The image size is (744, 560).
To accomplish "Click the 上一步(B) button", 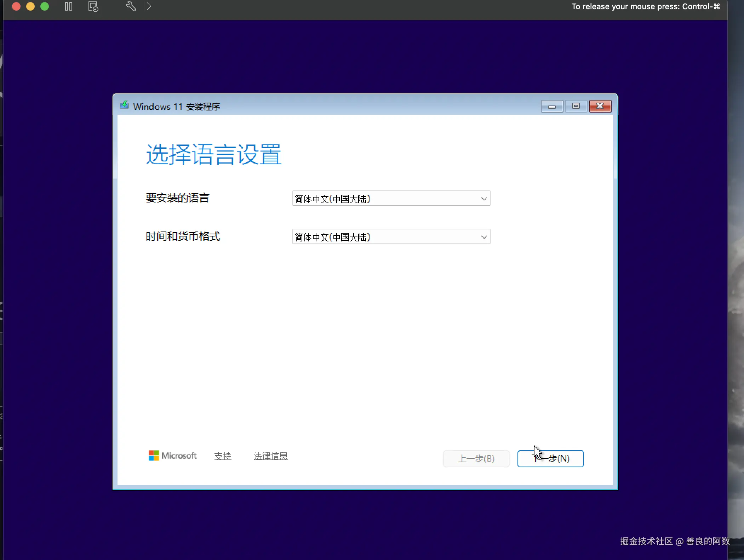I will [476, 459].
